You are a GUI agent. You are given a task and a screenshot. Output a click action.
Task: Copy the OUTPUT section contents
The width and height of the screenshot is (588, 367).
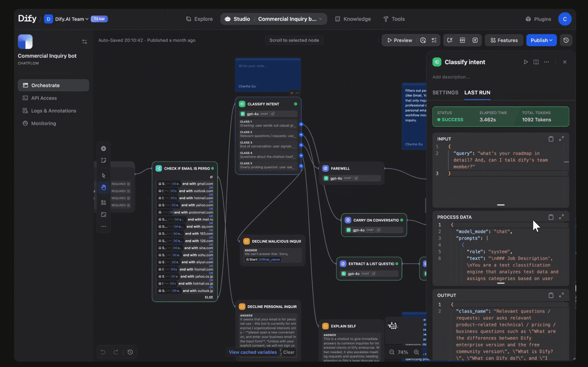[551, 295]
